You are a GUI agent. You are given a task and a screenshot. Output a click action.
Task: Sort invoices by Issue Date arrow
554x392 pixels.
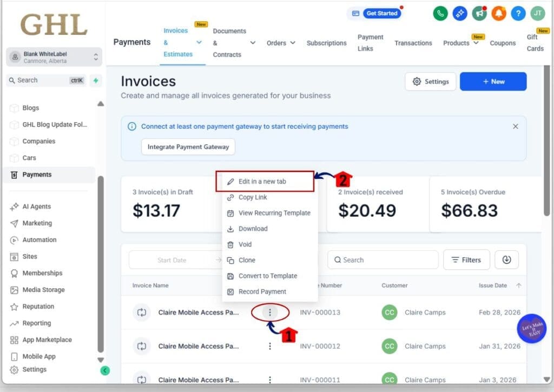(x=518, y=285)
